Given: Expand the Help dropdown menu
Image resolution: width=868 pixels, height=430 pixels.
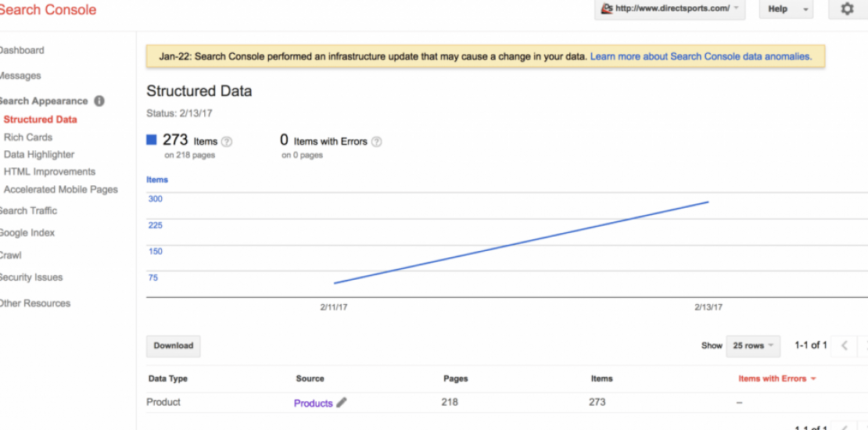Looking at the screenshot, I should [x=786, y=9].
